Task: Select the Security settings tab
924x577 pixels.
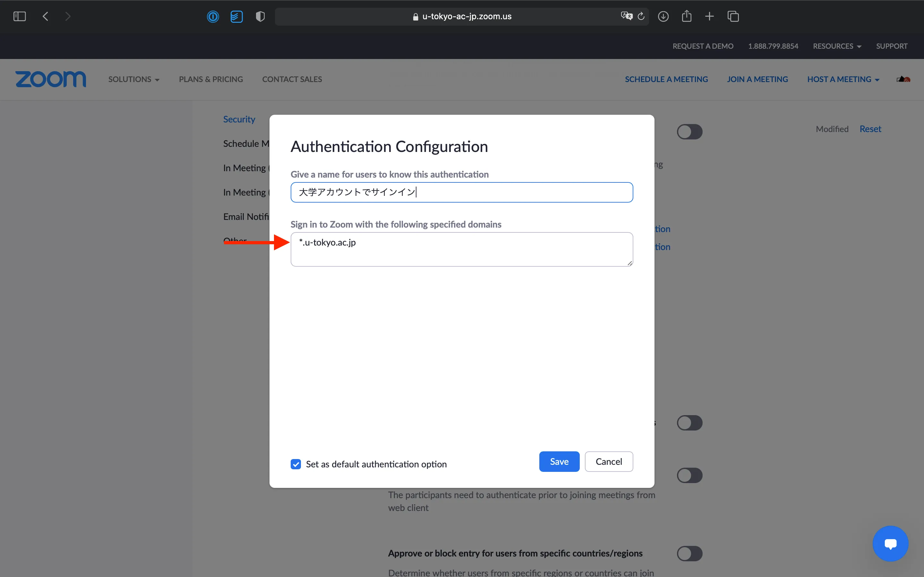Action: pos(239,120)
